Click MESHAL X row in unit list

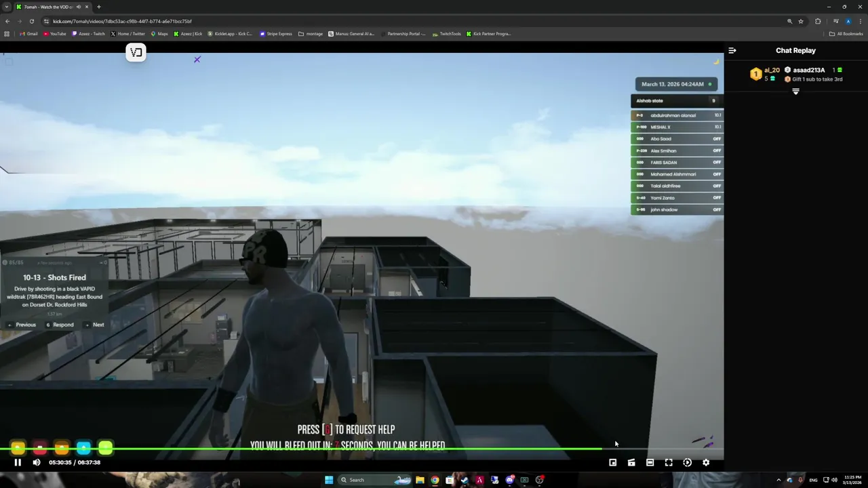click(677, 127)
